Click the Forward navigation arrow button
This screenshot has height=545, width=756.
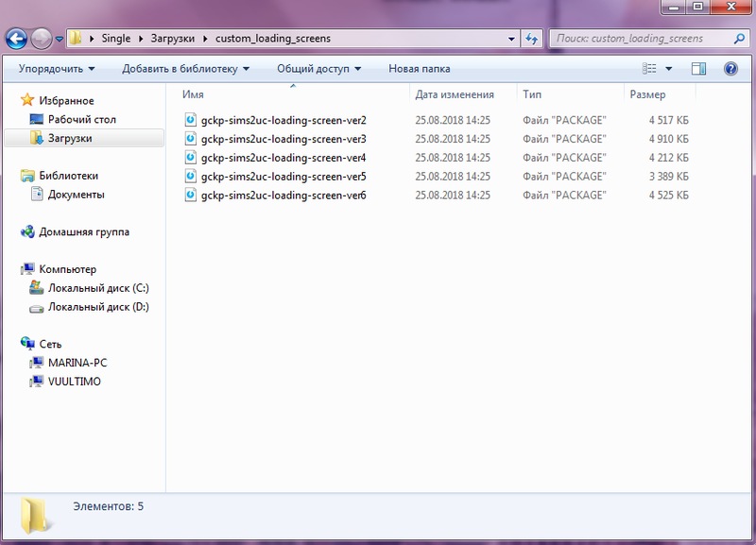coord(42,40)
